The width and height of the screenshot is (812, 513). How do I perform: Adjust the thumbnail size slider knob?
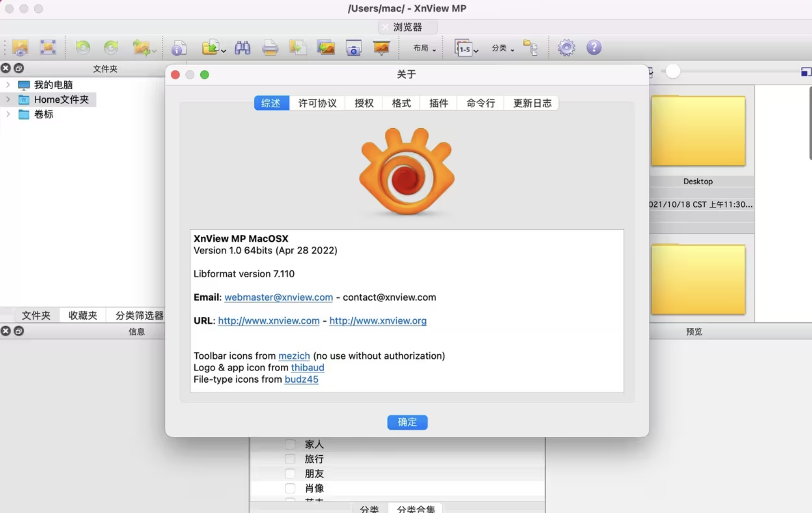pos(673,71)
